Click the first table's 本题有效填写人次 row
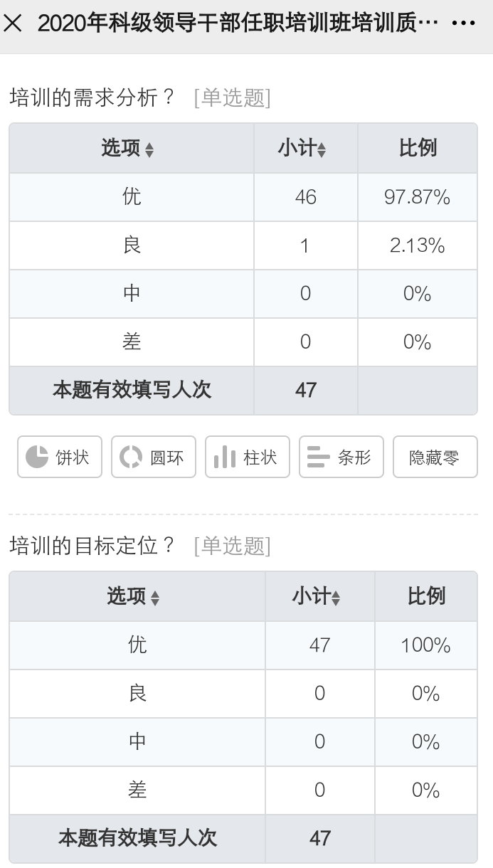The image size is (493, 868). point(243,391)
